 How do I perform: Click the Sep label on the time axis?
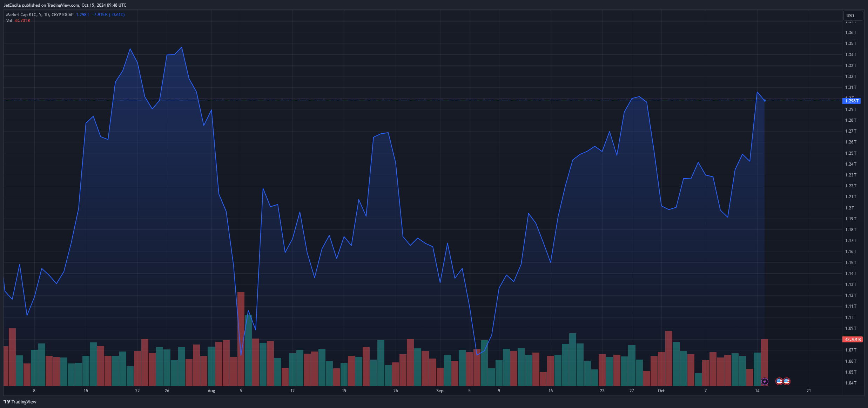point(440,391)
